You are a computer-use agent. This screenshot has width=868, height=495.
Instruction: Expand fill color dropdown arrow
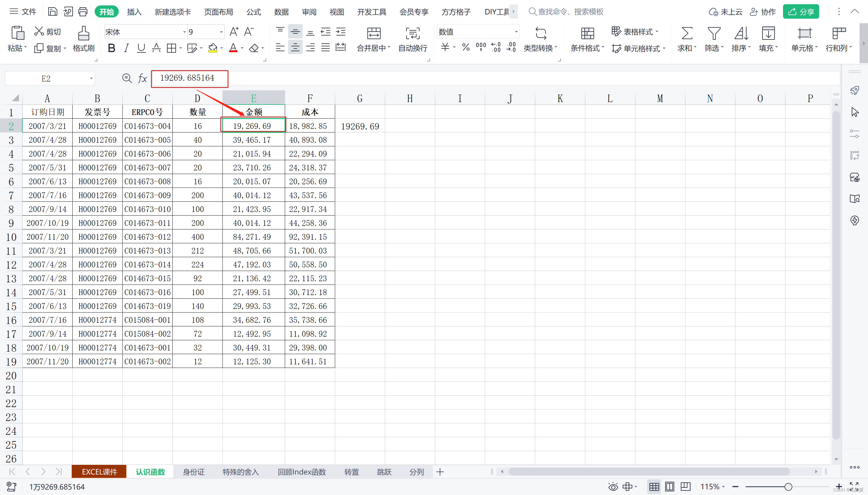click(222, 48)
